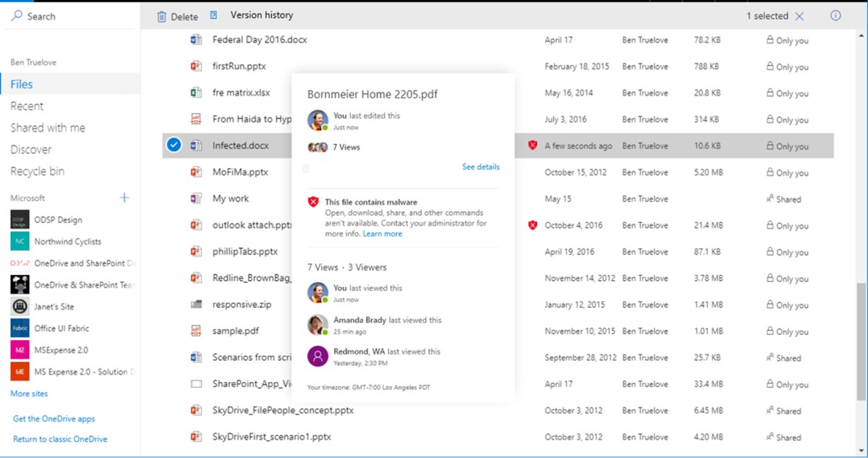This screenshot has height=458, width=868.
Task: Open the Learn more malware link
Action: pyautogui.click(x=383, y=234)
